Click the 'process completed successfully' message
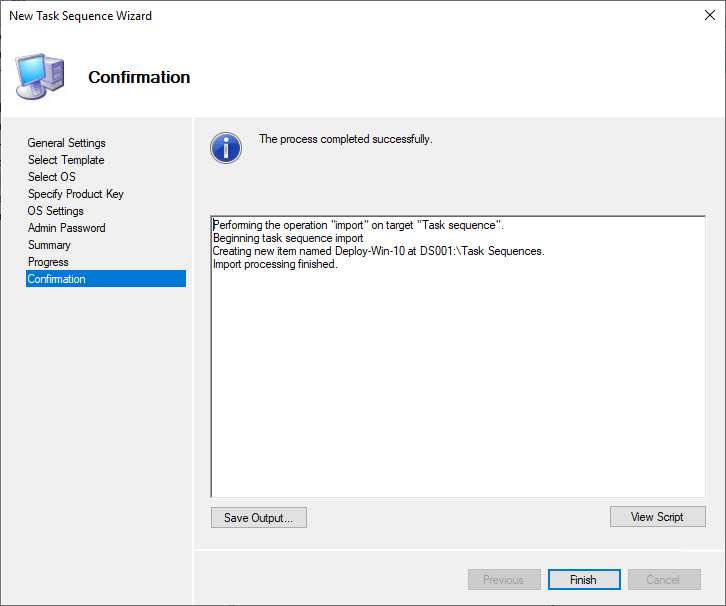The image size is (726, 606). [346, 139]
